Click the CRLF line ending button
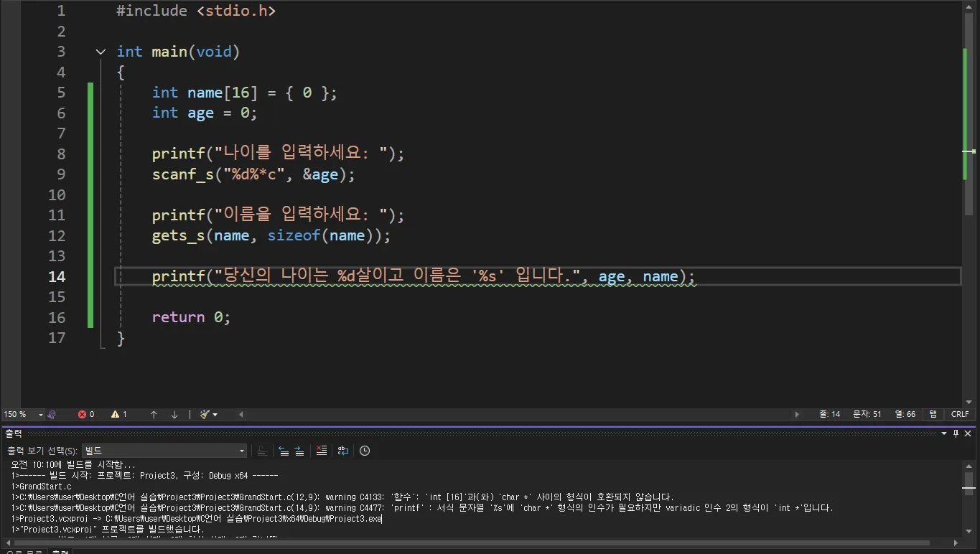Viewport: 980px width, 554px height. pyautogui.click(x=960, y=414)
